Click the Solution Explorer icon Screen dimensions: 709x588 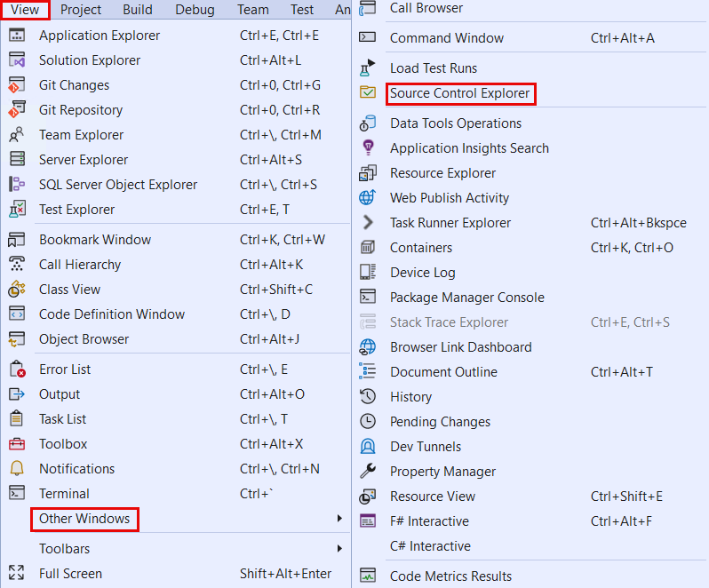(16, 60)
